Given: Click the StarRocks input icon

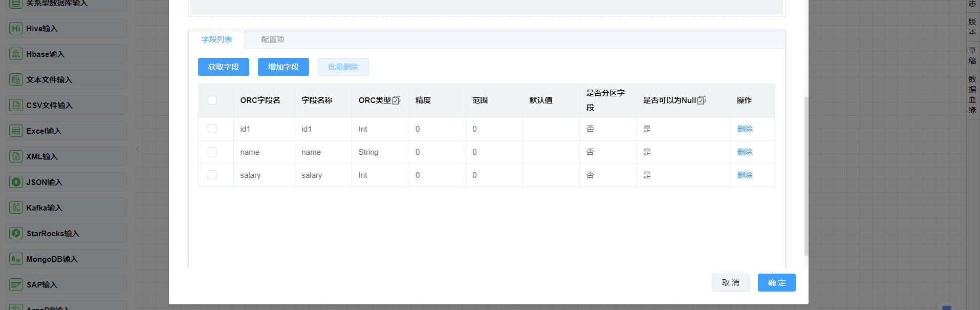Looking at the screenshot, I should (16, 234).
